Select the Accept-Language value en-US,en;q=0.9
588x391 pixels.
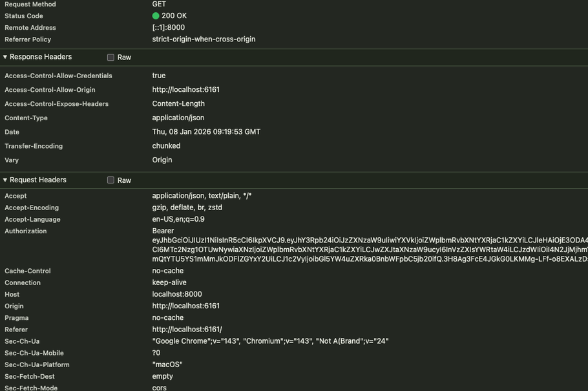point(178,219)
